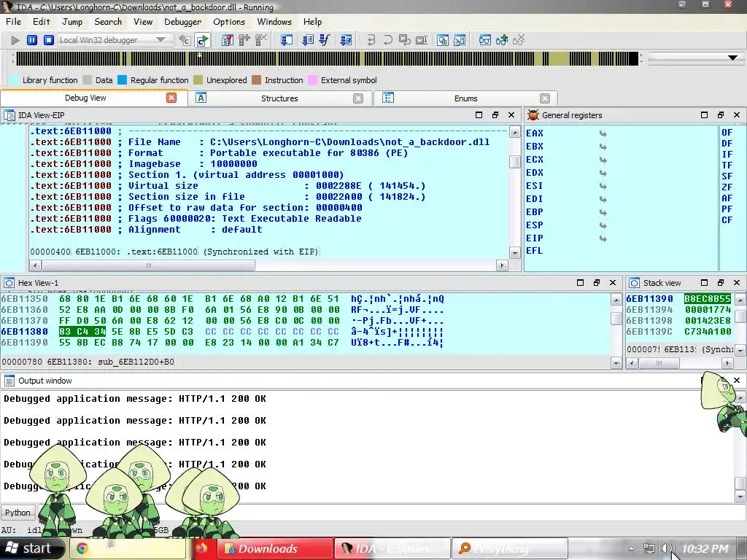Expand the navigation band options arrow
The height and width of the screenshot is (560, 747).
[x=732, y=58]
